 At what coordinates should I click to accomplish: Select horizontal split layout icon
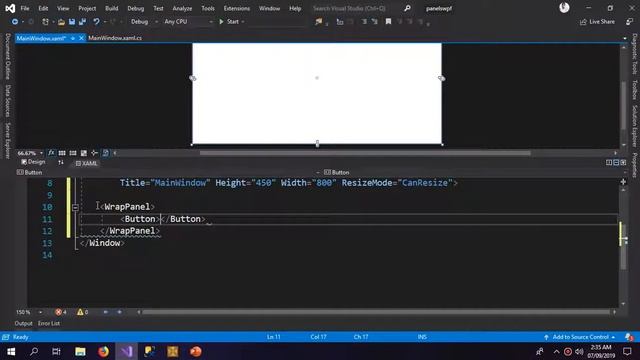616,162
